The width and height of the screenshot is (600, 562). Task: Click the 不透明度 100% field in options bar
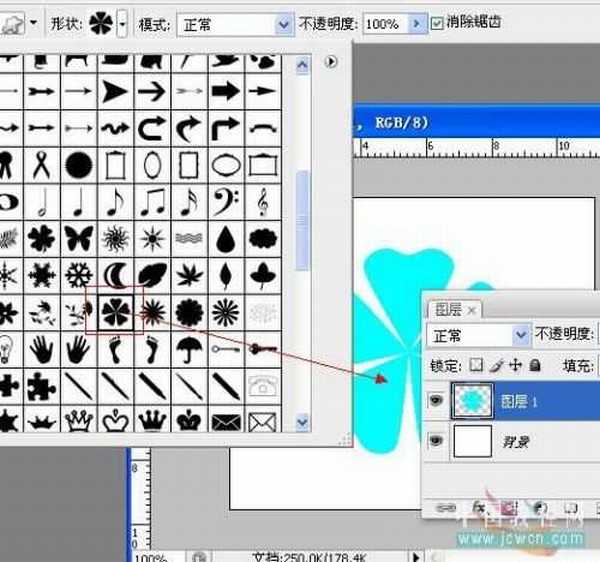[384, 23]
